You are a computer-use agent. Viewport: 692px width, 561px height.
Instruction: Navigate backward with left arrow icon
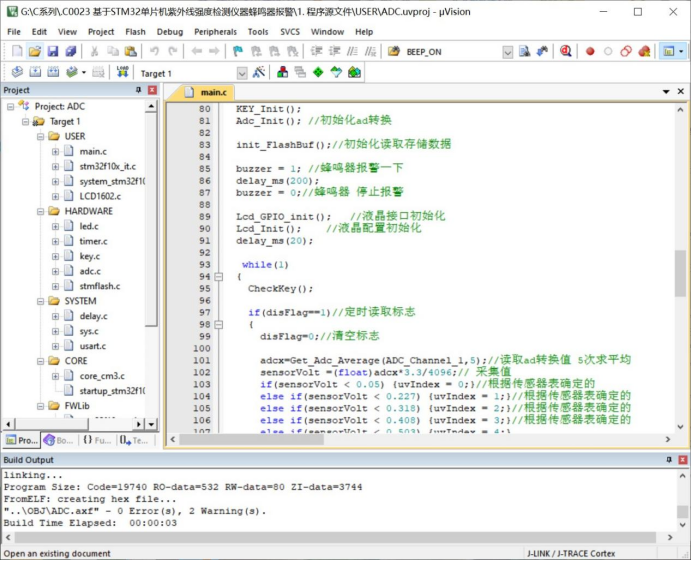(x=196, y=51)
